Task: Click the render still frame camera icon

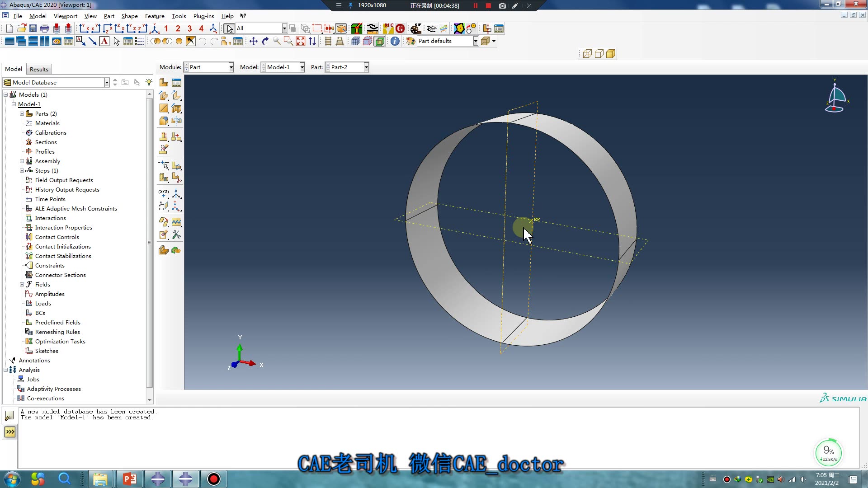Action: (x=503, y=5)
